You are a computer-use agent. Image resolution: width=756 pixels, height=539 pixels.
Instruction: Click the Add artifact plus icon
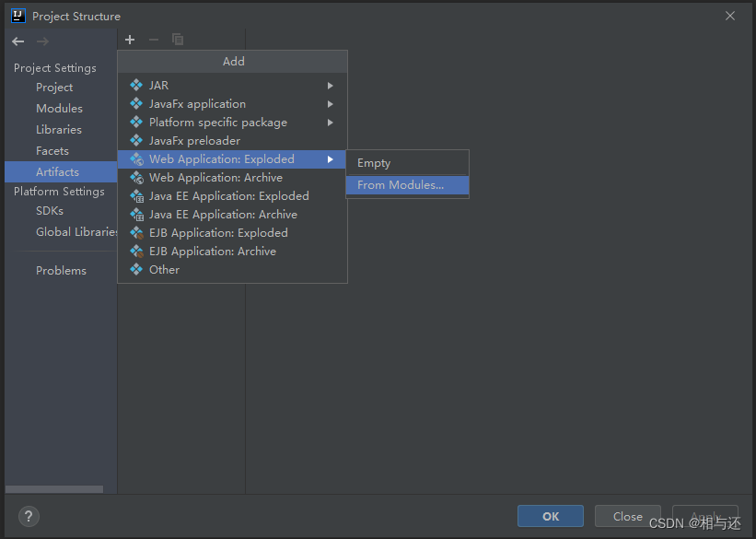130,40
